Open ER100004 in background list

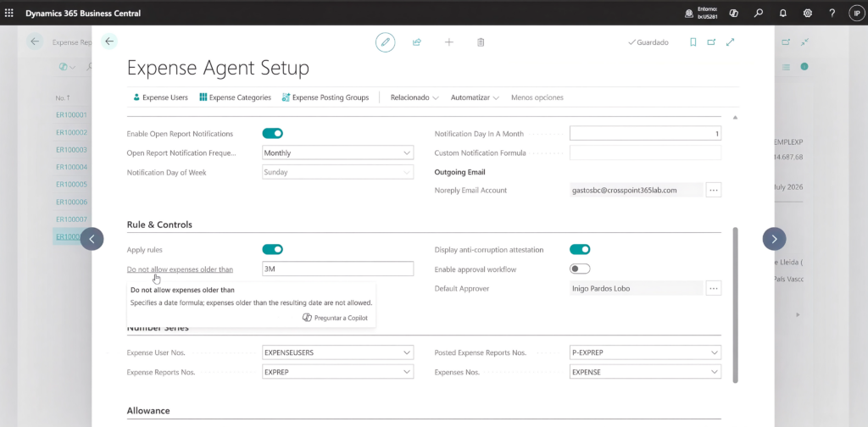pos(71,167)
